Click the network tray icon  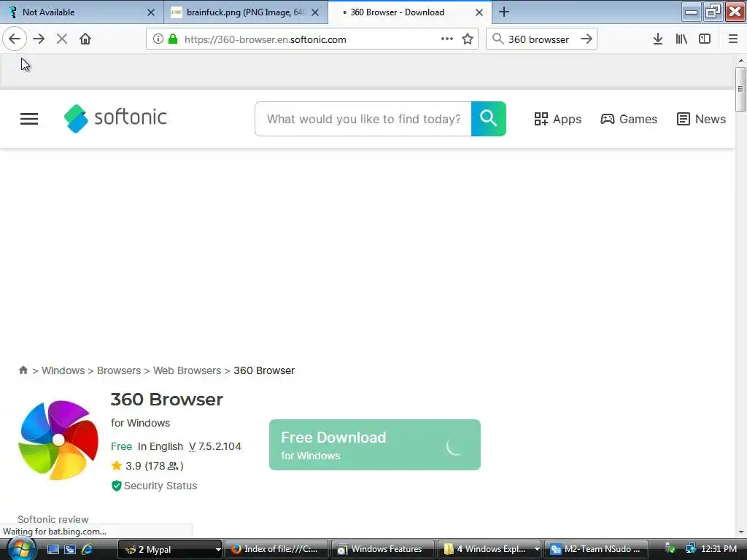(x=690, y=549)
